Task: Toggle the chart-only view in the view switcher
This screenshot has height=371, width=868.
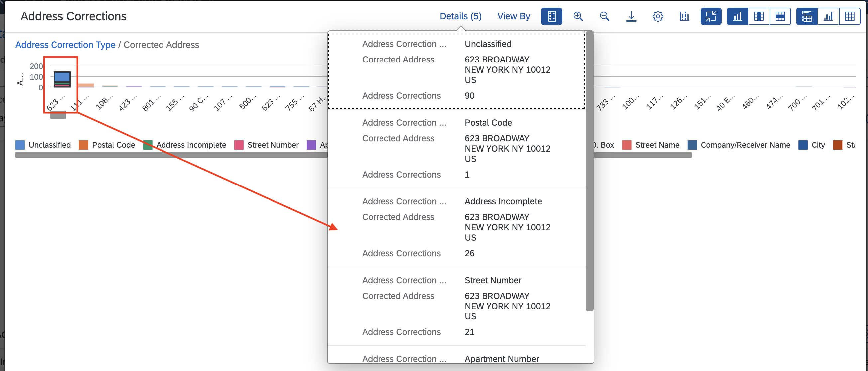Action: (x=737, y=16)
